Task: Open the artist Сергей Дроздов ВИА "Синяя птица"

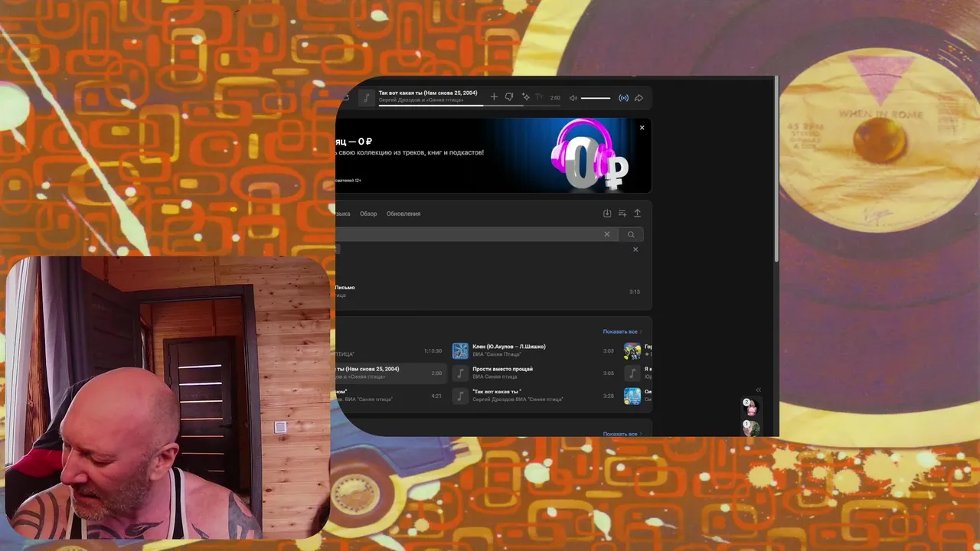Action: coord(518,399)
